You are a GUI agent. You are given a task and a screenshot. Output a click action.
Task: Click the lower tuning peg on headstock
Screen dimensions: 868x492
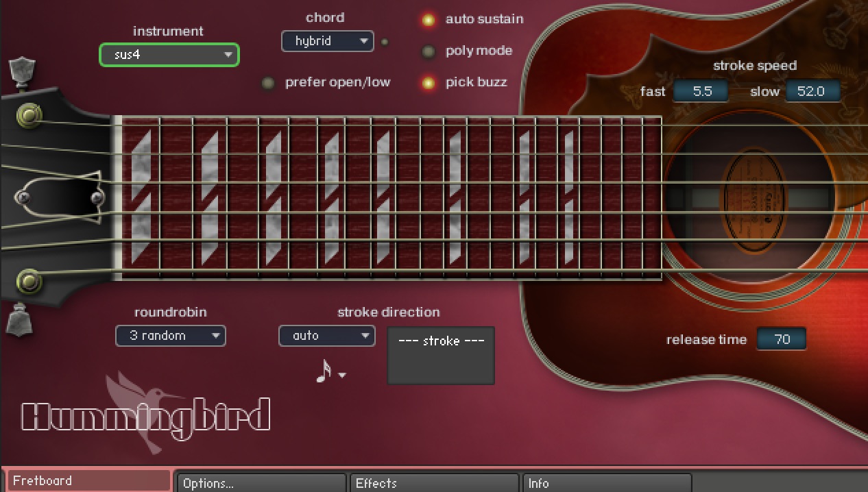pos(19,320)
